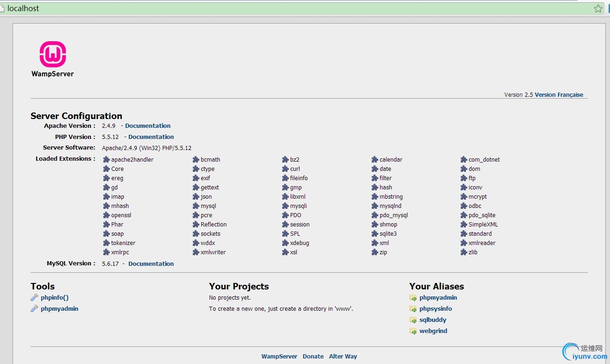Click puzzle icon for bz2 extension

pos(286,160)
